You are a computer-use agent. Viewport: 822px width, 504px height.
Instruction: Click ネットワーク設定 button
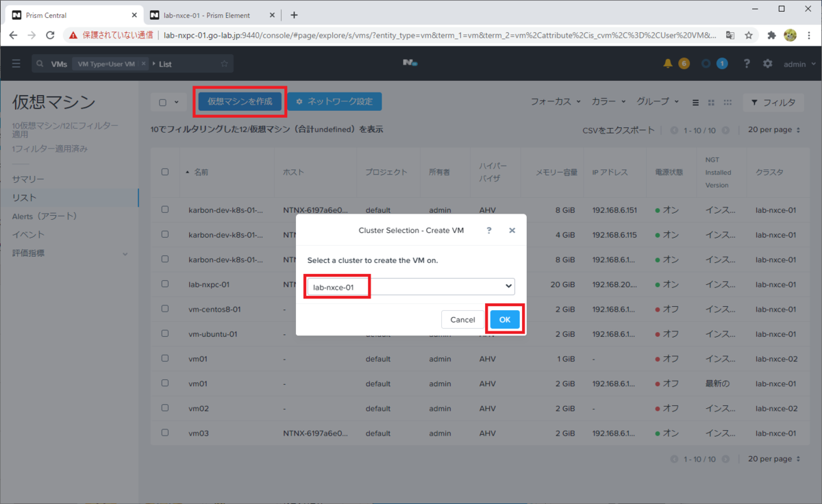pos(334,101)
